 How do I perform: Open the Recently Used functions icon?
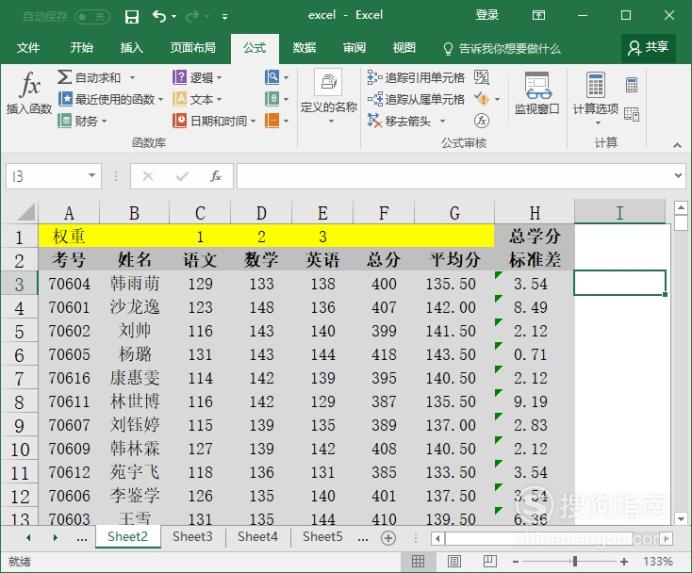pos(64,99)
